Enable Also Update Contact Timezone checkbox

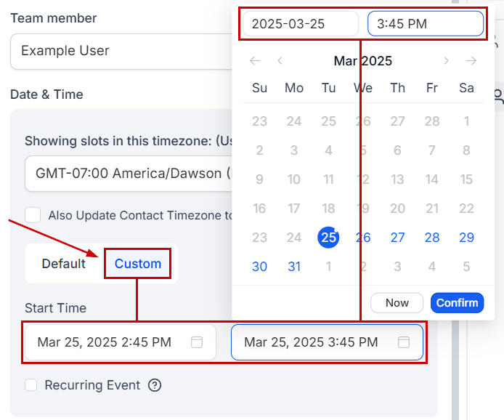click(33, 215)
